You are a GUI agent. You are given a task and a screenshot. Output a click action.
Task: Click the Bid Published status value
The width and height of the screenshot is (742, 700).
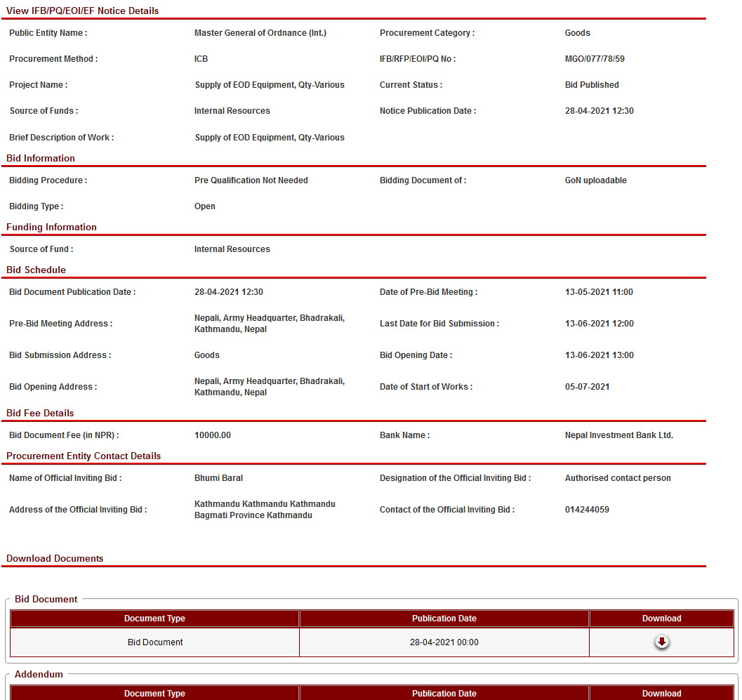[592, 85]
